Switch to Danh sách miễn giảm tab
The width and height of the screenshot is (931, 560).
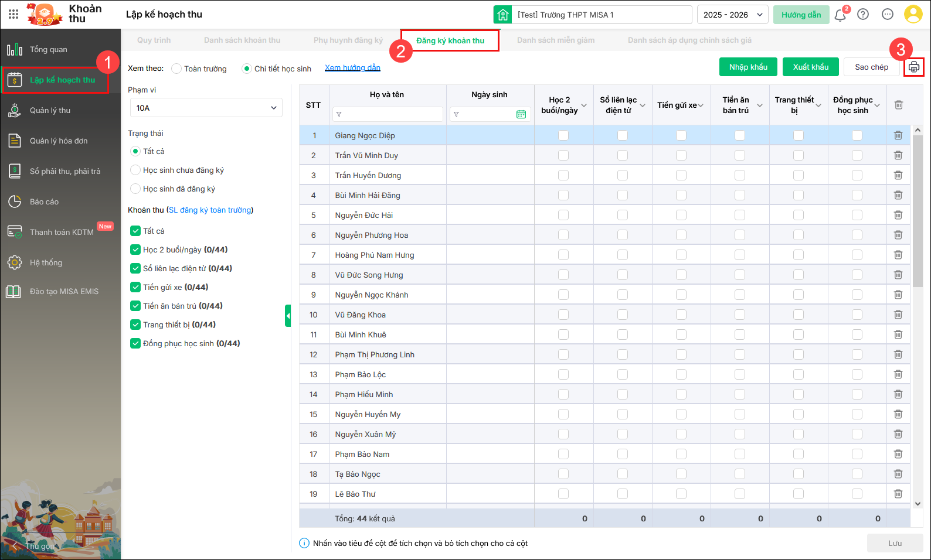click(x=556, y=40)
